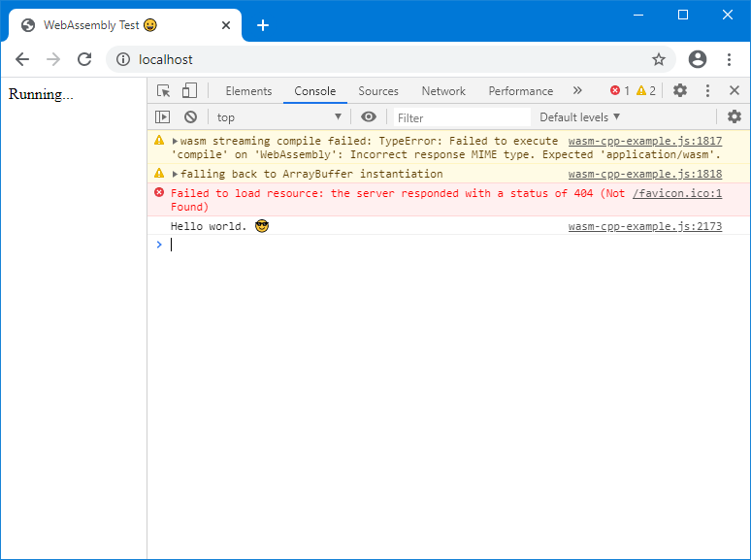The image size is (751, 560).
Task: Show more DevTools panels via double chevron
Action: (577, 90)
